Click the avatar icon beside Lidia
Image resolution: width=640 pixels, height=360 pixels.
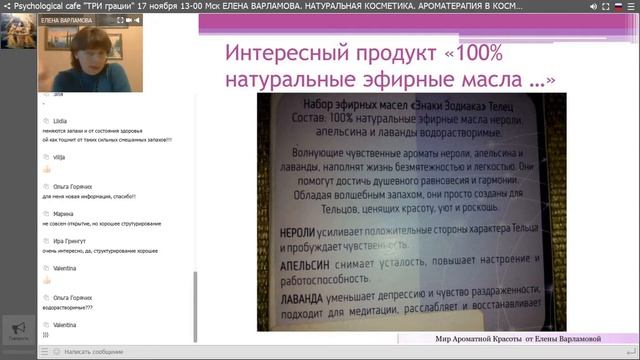46,121
